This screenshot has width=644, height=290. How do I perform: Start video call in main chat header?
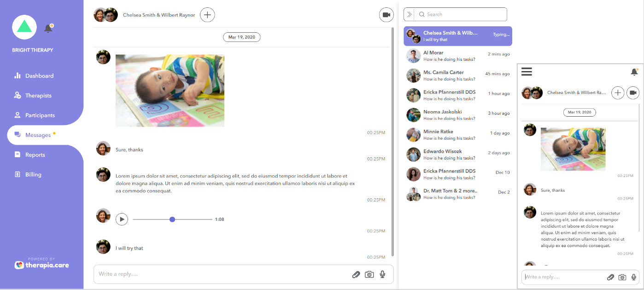click(x=386, y=15)
